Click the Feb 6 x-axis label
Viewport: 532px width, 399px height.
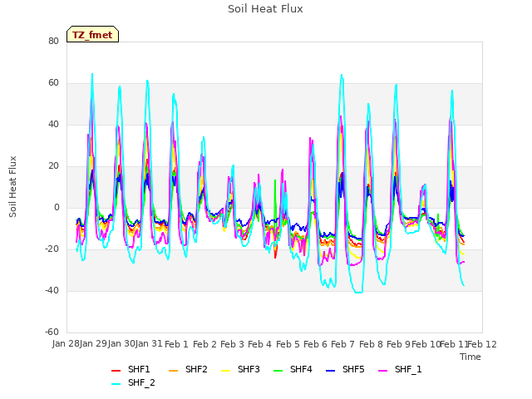pos(315,344)
